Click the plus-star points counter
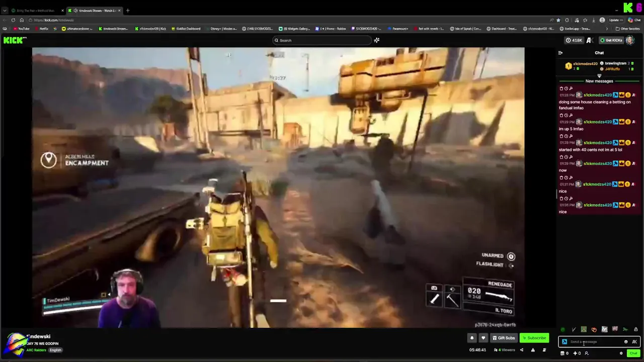 (x=577, y=353)
